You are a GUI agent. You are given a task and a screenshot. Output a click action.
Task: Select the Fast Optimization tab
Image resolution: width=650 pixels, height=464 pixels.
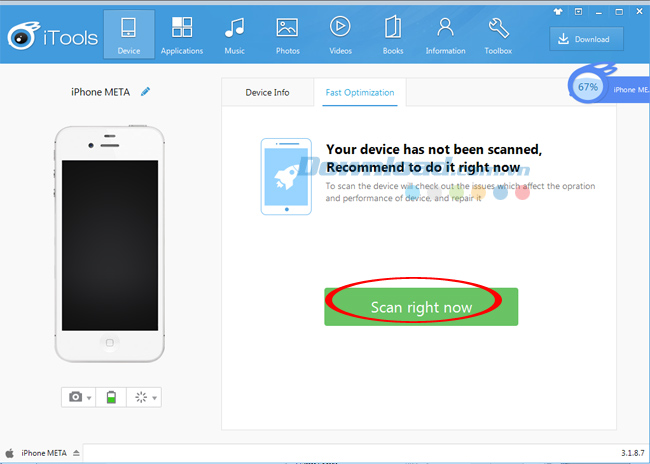360,92
